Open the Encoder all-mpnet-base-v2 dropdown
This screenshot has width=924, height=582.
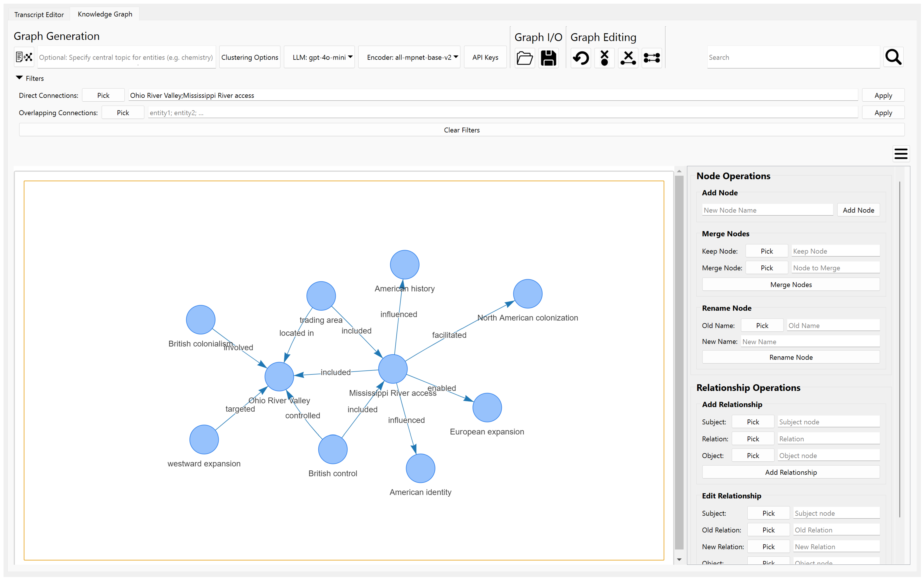click(x=409, y=58)
